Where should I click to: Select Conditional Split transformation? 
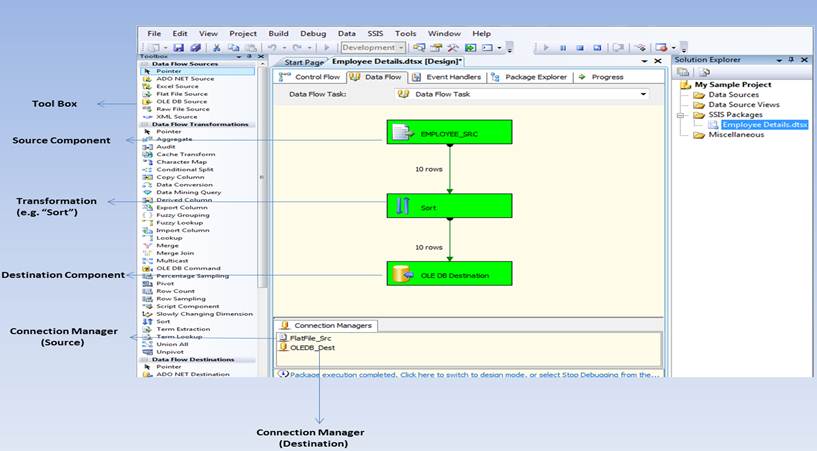(184, 169)
